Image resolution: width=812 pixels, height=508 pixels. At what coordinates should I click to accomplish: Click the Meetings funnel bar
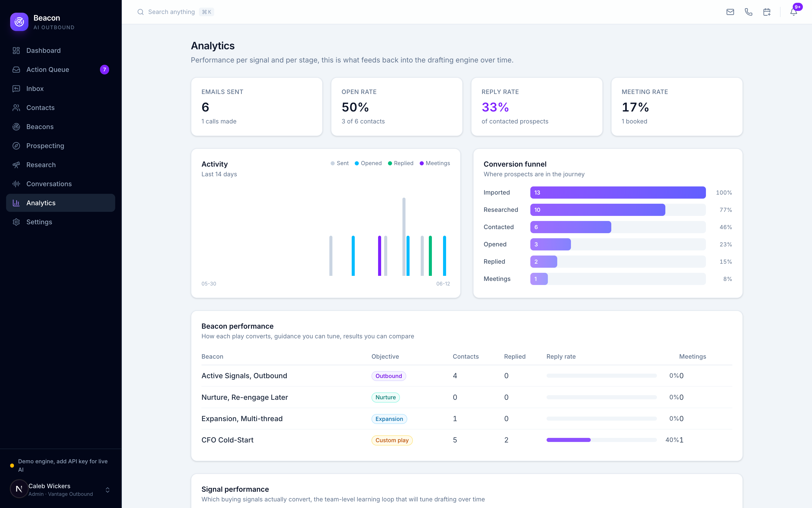point(539,279)
